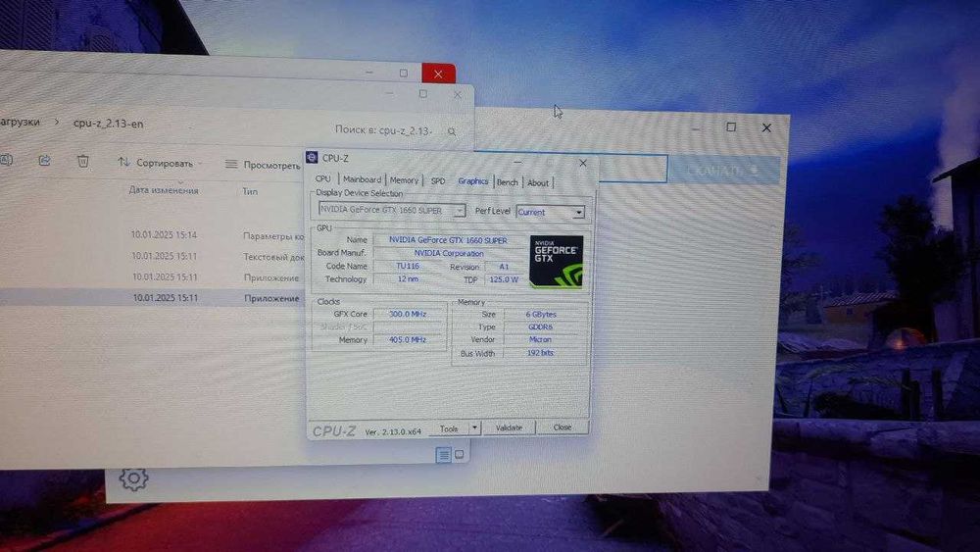Close the rear white window
980x552 pixels.
click(766, 127)
